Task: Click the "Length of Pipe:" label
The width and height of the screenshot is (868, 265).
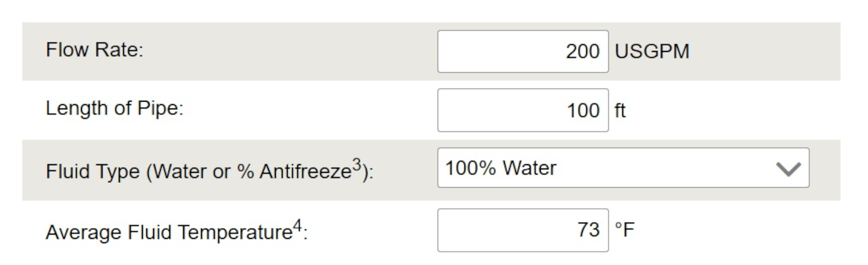Action: [114, 109]
